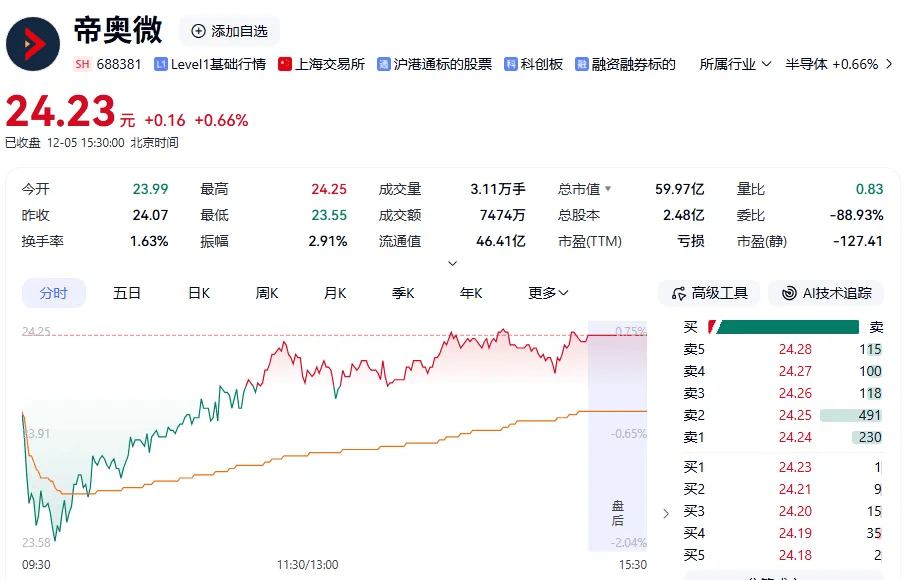Screen dimensions: 913x580
Task: Expand the 更多 chart period dropdown
Action: tap(546, 292)
